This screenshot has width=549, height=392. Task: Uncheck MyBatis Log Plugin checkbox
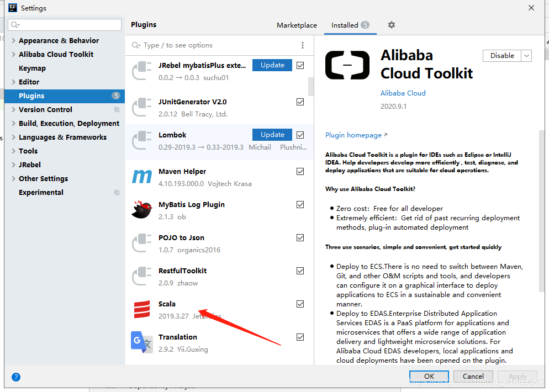point(300,205)
